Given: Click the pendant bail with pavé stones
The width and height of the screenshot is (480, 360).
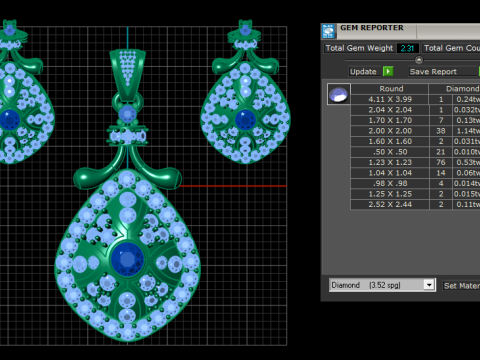Looking at the screenshot, I should pyautogui.click(x=127, y=74).
